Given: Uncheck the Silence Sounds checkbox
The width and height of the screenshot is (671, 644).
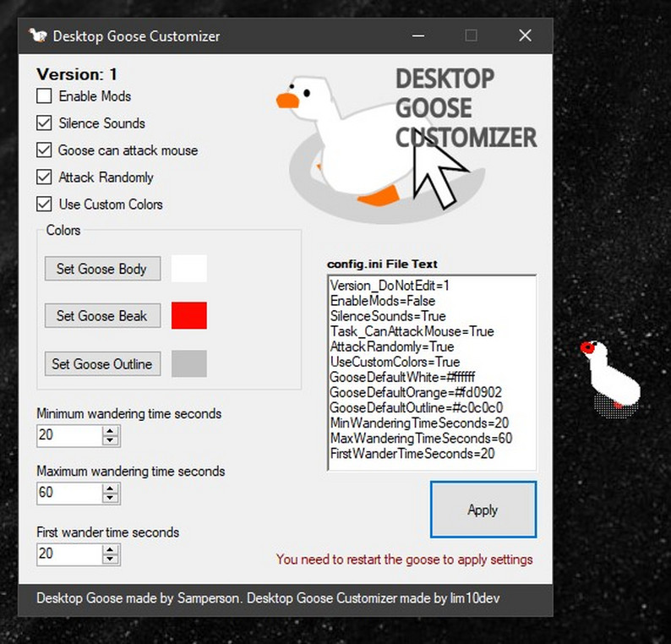Looking at the screenshot, I should point(44,123).
